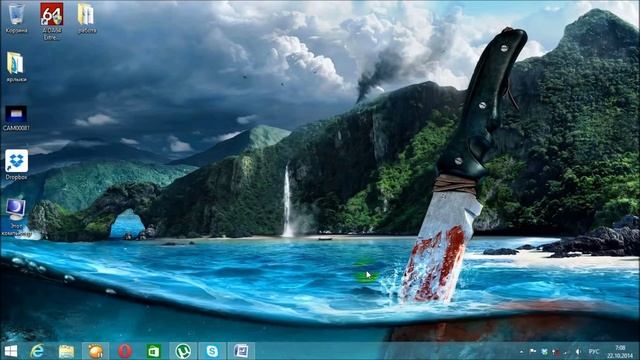640x360 pixels.
Task: Launch the AIDA64 Extreme desktop shortcut
Action: (x=52, y=21)
